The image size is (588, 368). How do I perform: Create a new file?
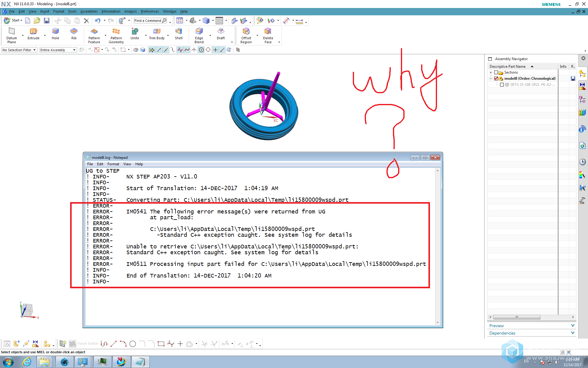(x=28, y=21)
